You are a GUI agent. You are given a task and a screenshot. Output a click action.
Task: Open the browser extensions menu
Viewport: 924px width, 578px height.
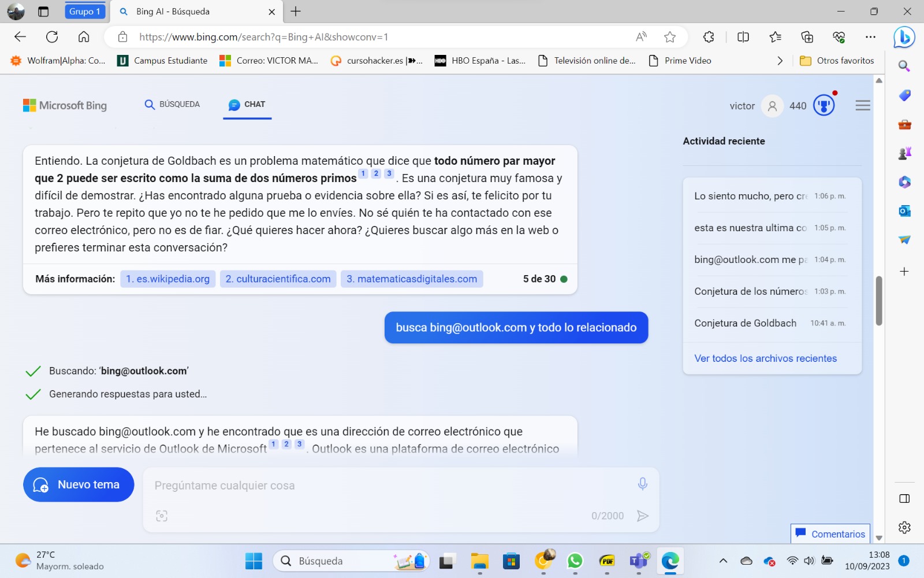point(709,37)
